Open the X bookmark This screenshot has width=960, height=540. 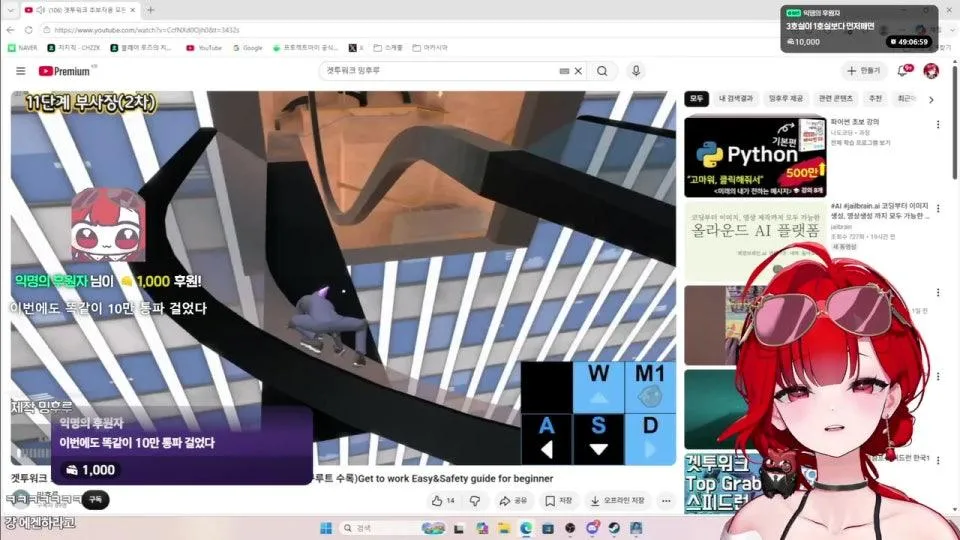(356, 47)
